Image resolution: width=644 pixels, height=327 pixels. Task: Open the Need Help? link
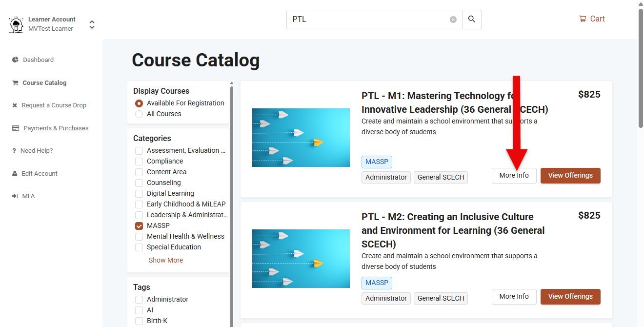[37, 151]
